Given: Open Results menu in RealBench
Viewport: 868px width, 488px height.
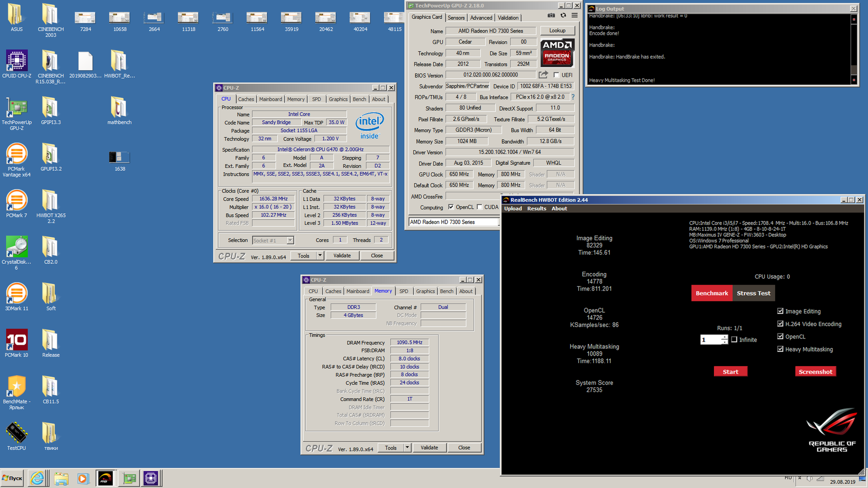Looking at the screenshot, I should [537, 209].
